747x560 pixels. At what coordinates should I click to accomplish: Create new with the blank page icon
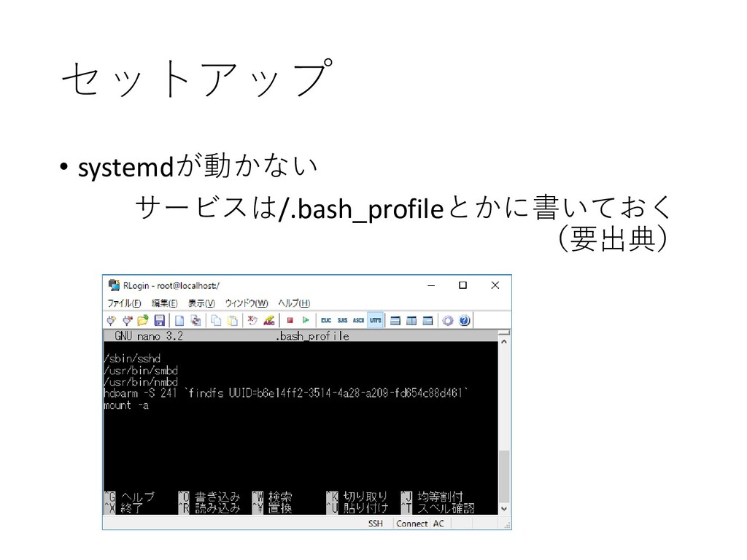[179, 321]
